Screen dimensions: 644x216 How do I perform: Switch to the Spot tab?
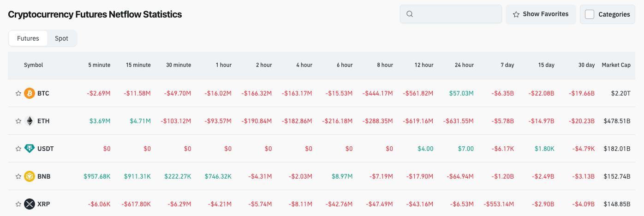[61, 38]
